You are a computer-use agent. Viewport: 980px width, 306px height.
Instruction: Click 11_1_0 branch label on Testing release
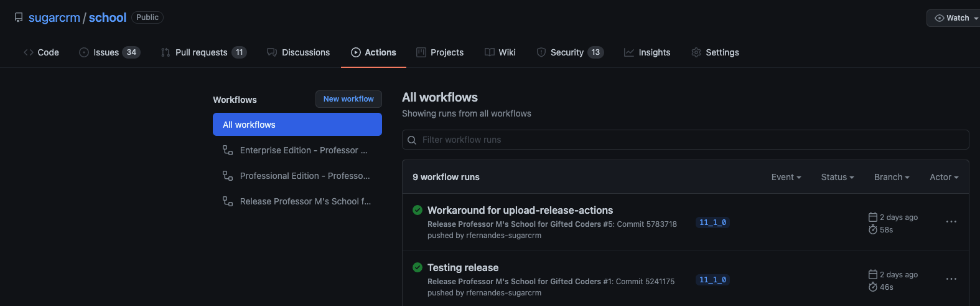(712, 280)
